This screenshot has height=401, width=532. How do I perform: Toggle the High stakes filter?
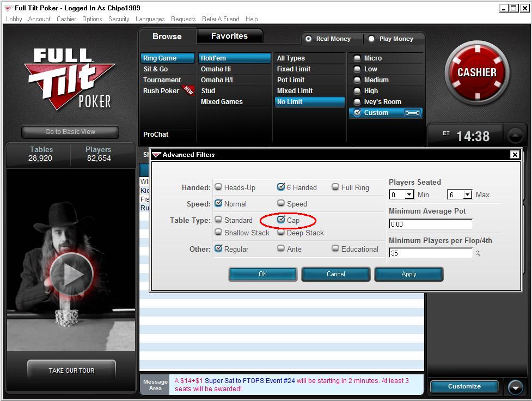click(x=357, y=91)
